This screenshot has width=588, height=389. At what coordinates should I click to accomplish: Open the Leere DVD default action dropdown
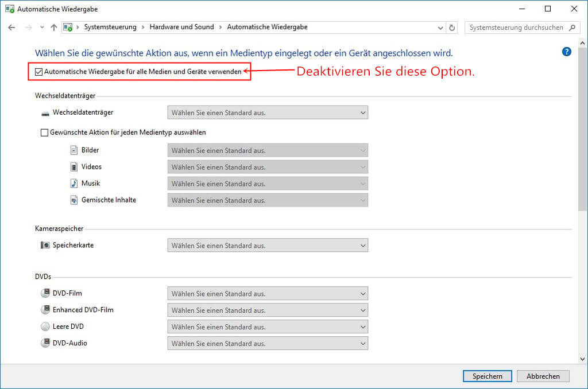[x=268, y=327]
